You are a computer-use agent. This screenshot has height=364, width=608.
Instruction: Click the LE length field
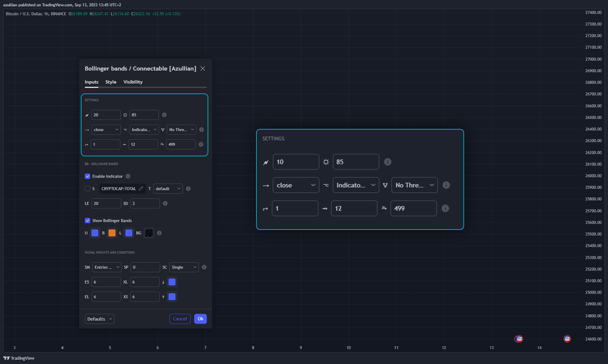(x=106, y=203)
